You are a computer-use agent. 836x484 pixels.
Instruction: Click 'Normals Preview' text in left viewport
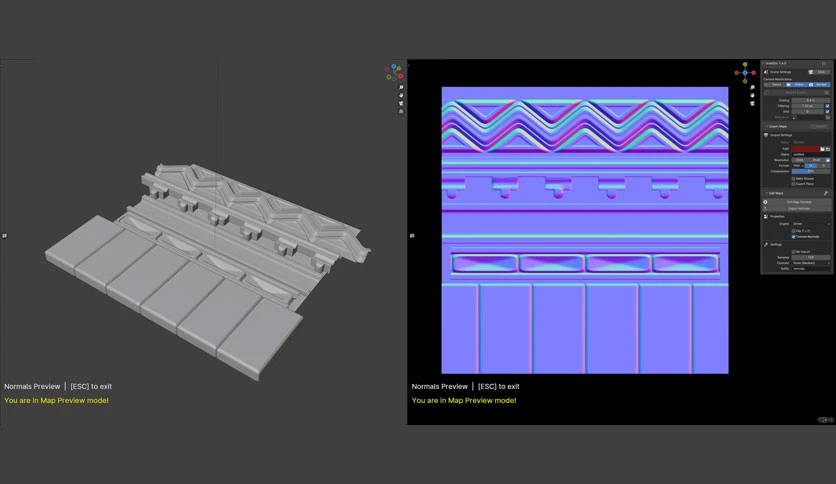32,386
